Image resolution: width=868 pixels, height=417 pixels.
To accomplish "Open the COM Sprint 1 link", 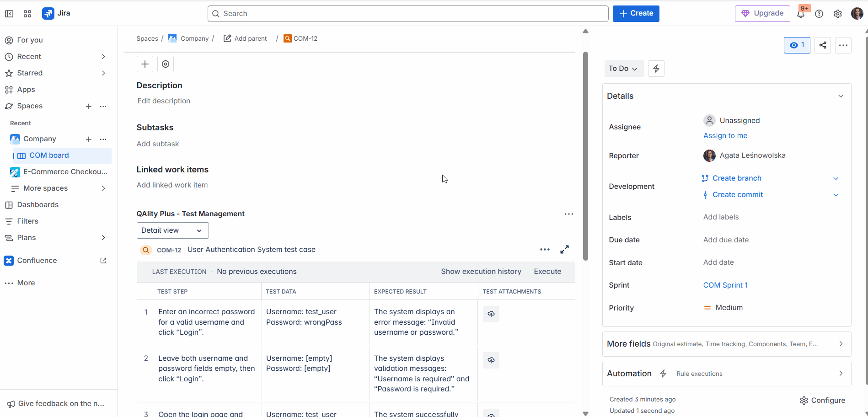I will pos(725,285).
